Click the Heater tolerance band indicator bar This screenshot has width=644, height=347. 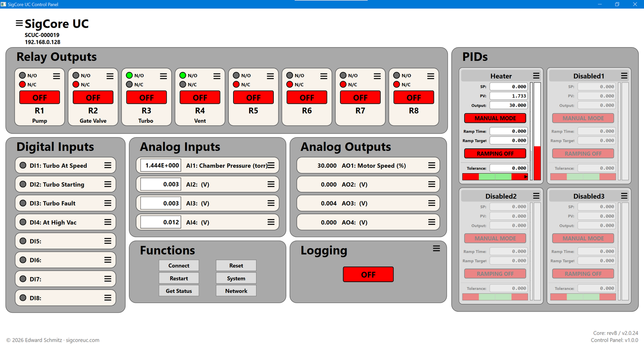pyautogui.click(x=495, y=177)
